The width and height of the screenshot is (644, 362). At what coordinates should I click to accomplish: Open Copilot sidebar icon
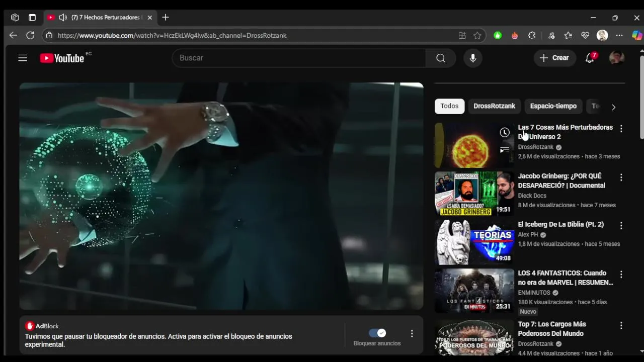[637, 35]
